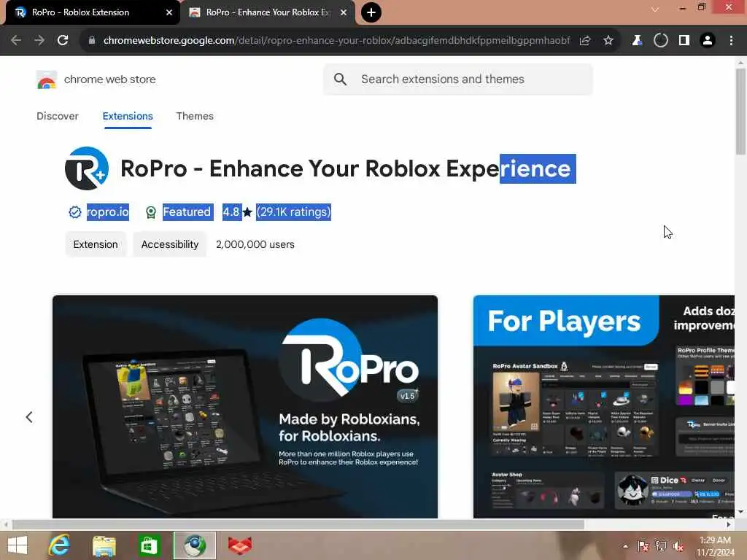This screenshot has height=560, width=747.
Task: Click the 2,000,000 users text
Action: tap(255, 244)
